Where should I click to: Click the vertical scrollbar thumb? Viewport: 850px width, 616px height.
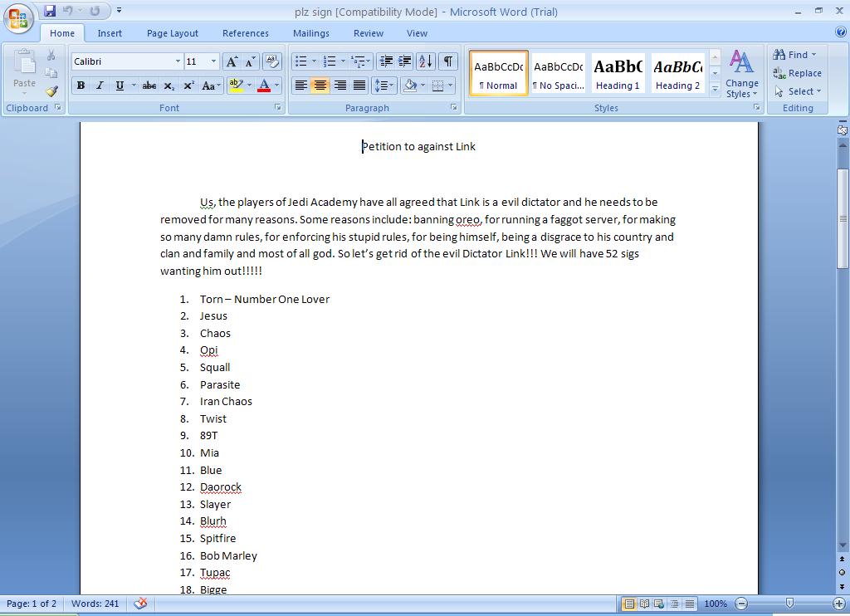(842, 218)
